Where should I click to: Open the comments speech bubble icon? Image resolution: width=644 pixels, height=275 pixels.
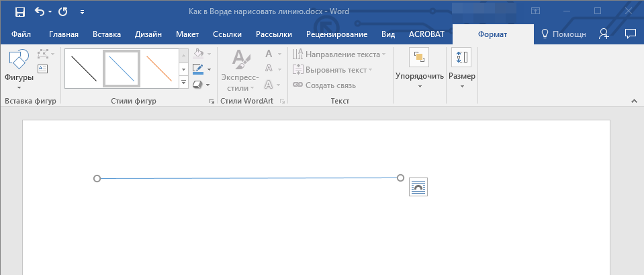(630, 34)
